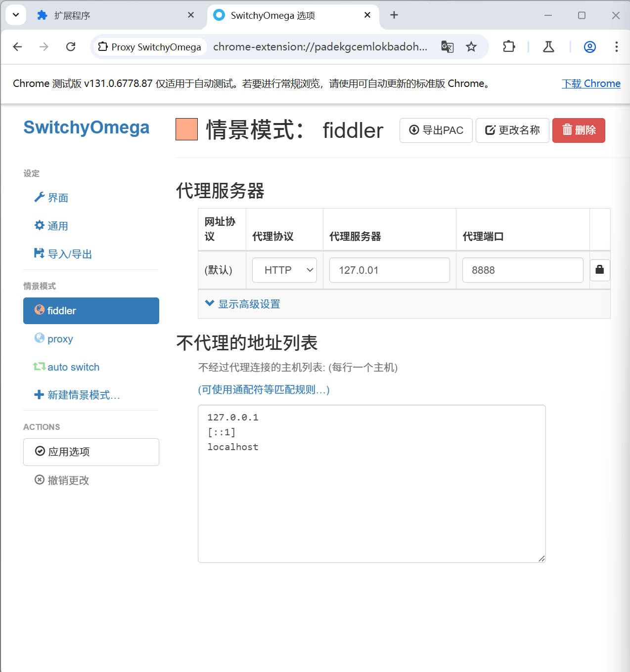This screenshot has width=630, height=672.
Task: Click the save icon beside 导入/导出
Action: pos(40,253)
